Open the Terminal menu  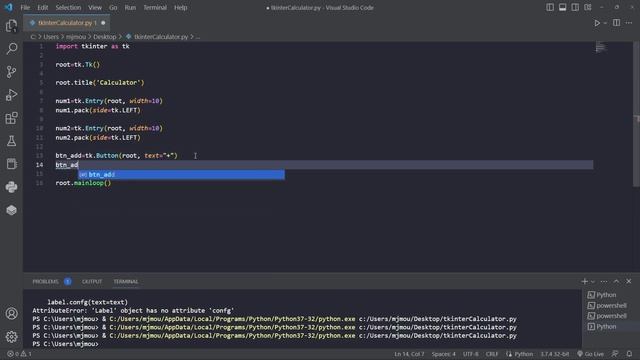(x=155, y=7)
